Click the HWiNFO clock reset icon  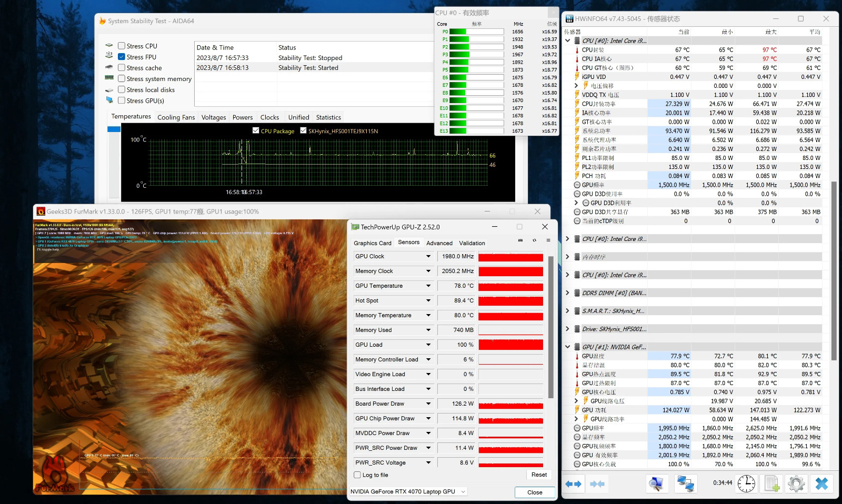tap(746, 483)
